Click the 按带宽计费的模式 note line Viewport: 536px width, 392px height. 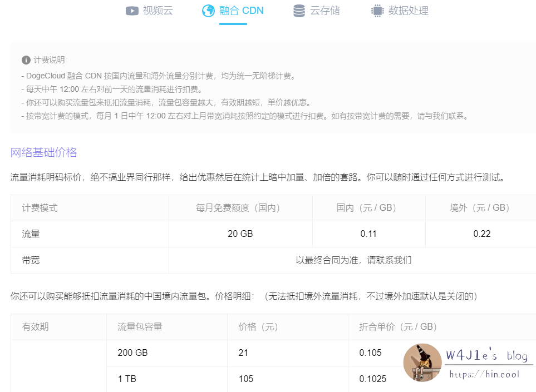pos(245,116)
